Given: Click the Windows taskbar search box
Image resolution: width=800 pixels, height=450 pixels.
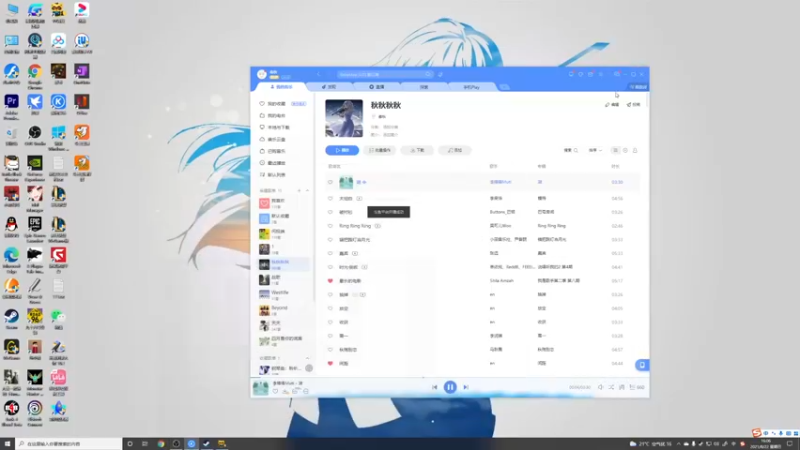Looking at the screenshot, I should point(69,444).
